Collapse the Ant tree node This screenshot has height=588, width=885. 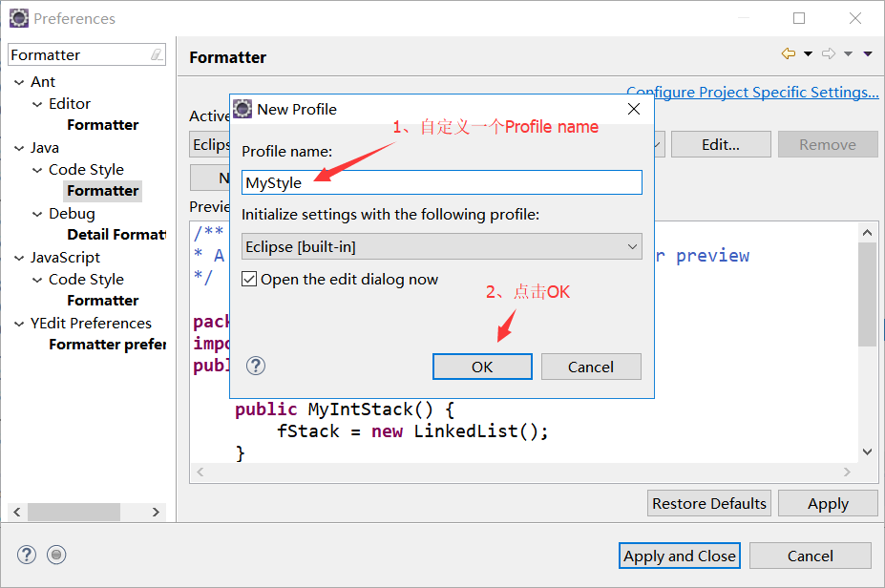tap(19, 82)
